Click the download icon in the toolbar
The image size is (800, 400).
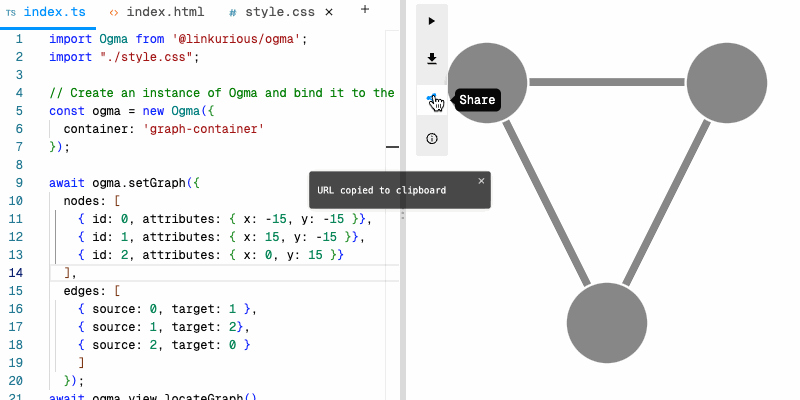point(432,59)
